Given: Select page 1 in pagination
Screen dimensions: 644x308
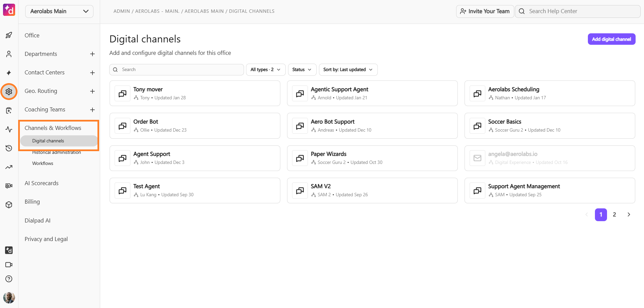Looking at the screenshot, I should tap(601, 214).
